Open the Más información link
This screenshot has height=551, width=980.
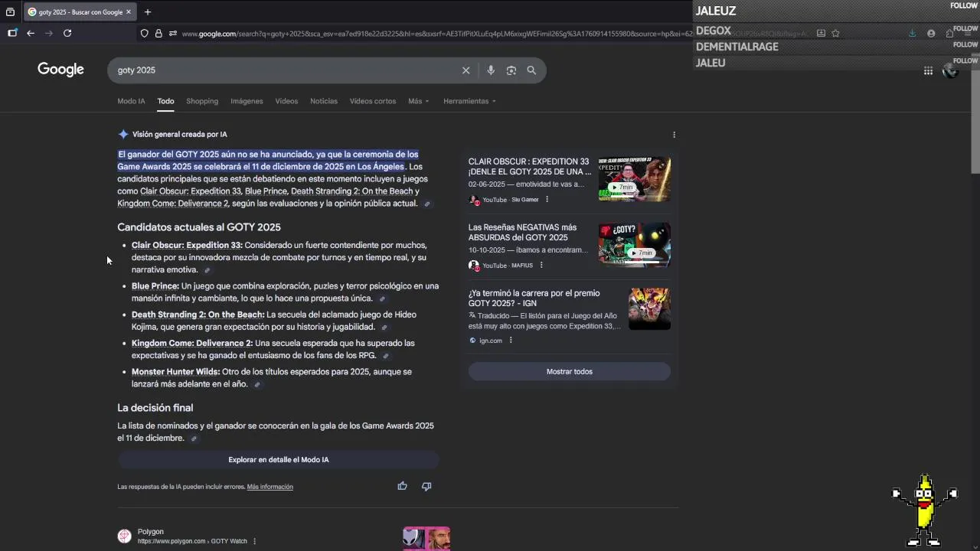click(269, 487)
